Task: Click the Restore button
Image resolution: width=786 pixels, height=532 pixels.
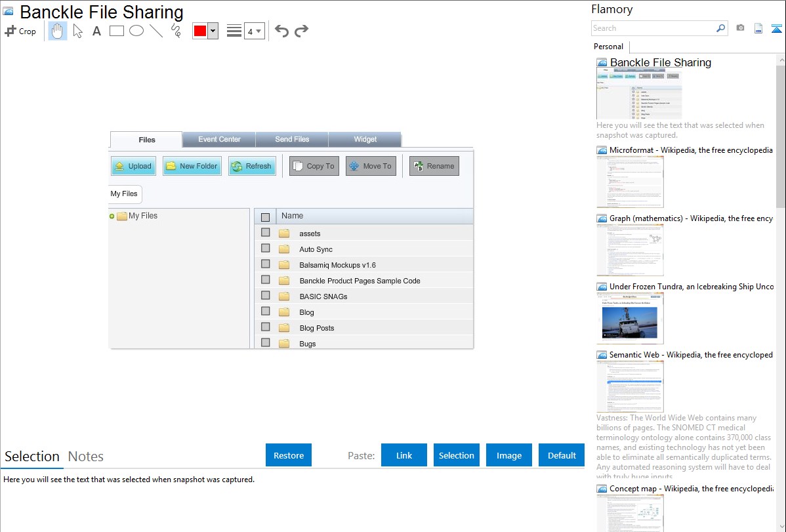Action: pos(289,455)
